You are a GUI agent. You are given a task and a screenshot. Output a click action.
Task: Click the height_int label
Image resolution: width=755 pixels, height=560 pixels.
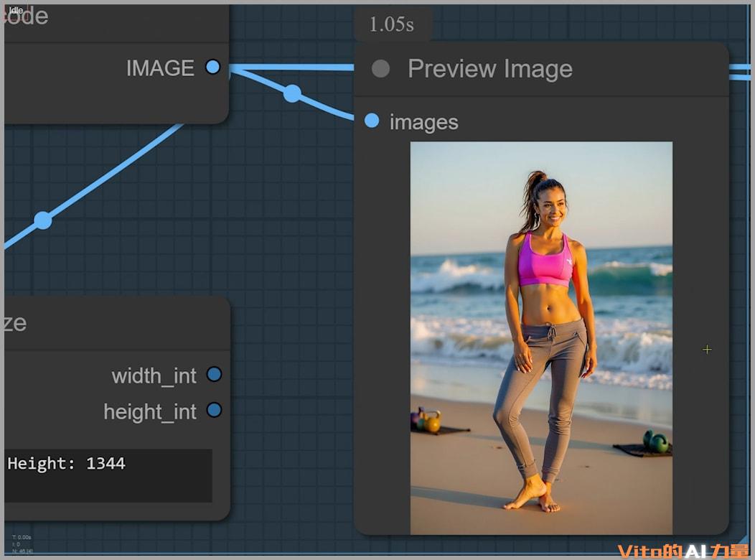pyautogui.click(x=150, y=412)
